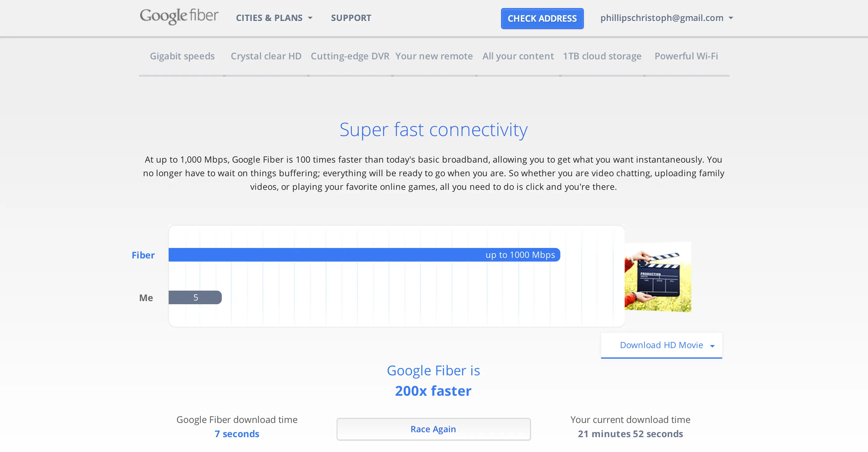Click the Me download speed bar

click(x=196, y=297)
